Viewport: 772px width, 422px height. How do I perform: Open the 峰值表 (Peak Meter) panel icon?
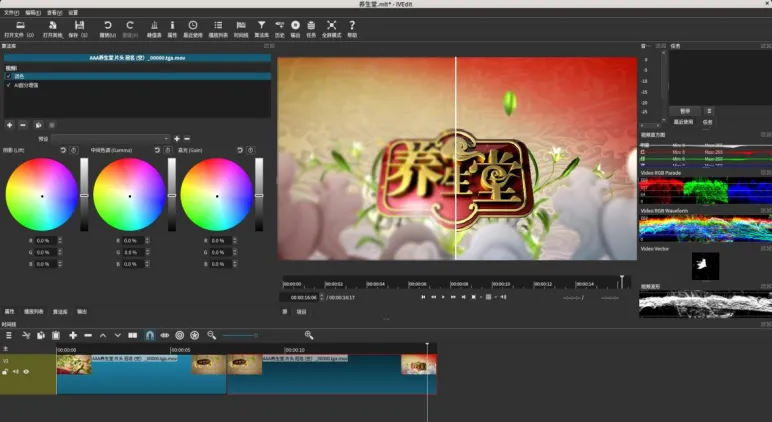(x=154, y=25)
